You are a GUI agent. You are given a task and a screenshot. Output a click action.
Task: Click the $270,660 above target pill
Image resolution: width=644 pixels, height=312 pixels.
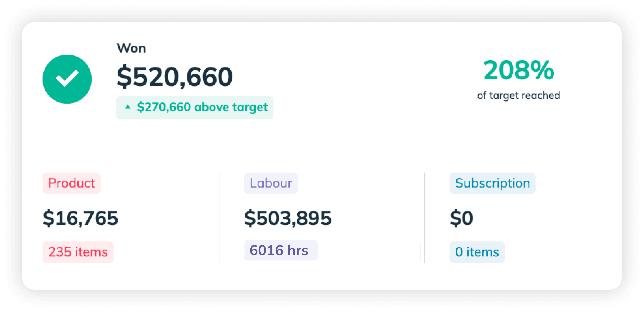pos(195,107)
